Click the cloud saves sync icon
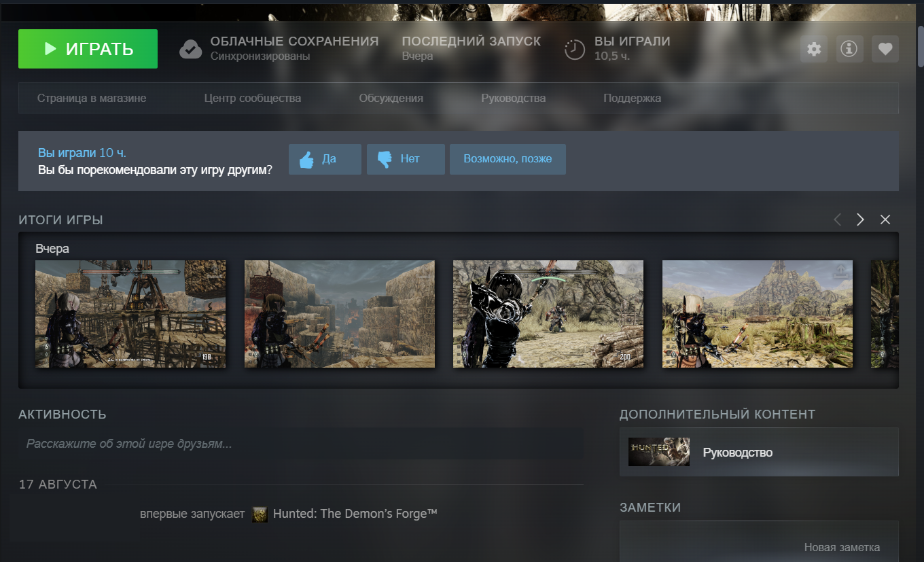The width and height of the screenshot is (924, 562). point(190,49)
